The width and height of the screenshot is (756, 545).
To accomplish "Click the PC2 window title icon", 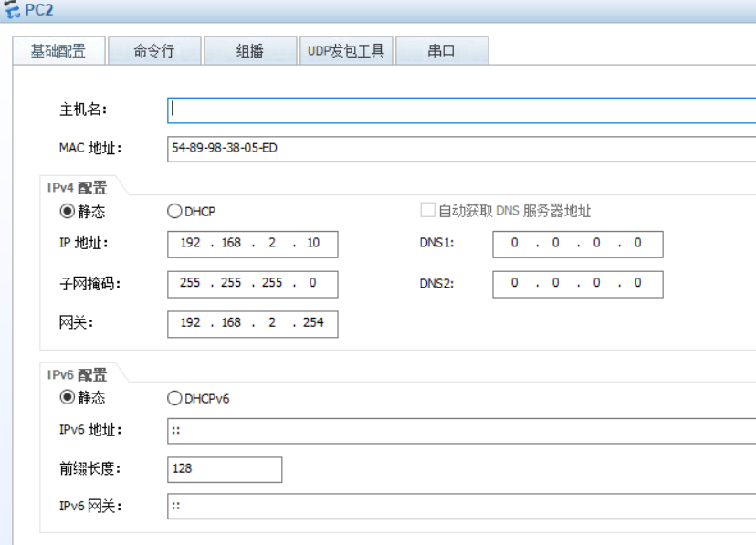I will (x=12, y=9).
